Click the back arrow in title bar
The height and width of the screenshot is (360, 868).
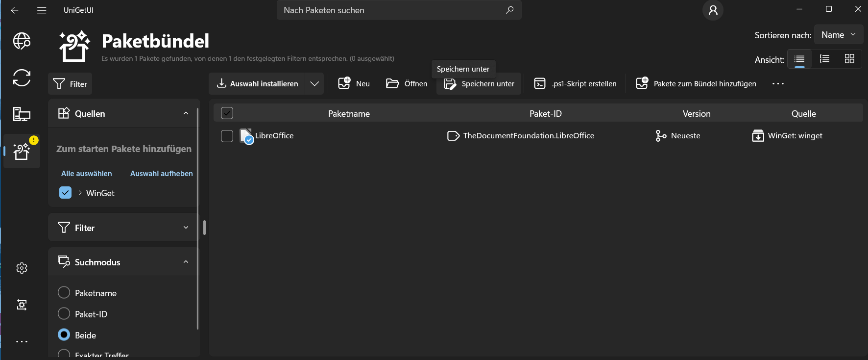[15, 10]
